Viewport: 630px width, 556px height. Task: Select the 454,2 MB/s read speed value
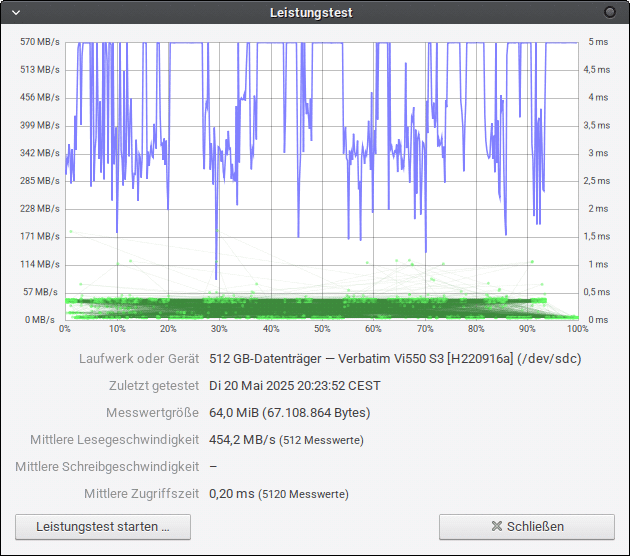coord(242,439)
